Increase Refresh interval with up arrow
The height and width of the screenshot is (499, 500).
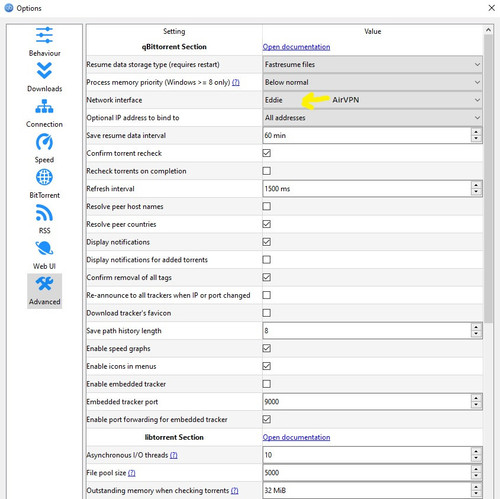point(476,185)
